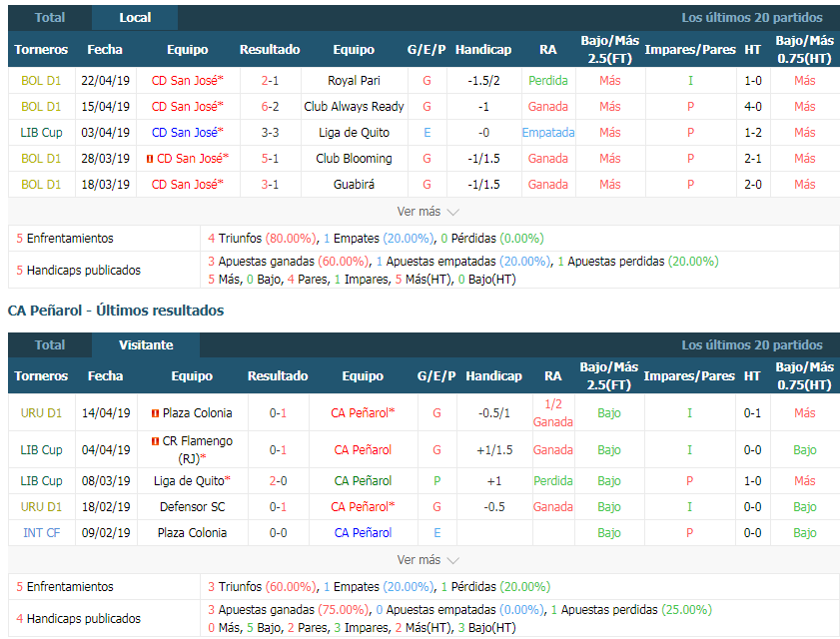Click CA Peñarol - Últimos resultados heading

point(116,311)
